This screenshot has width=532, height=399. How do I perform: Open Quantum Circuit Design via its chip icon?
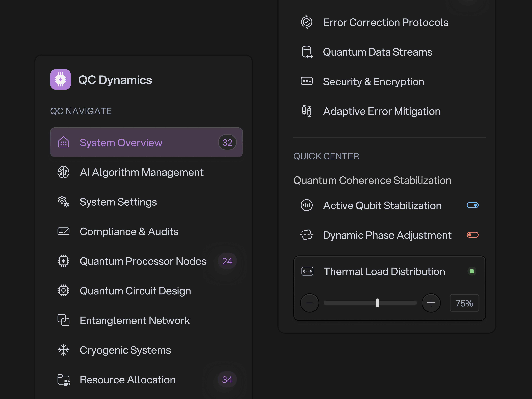coord(63,291)
